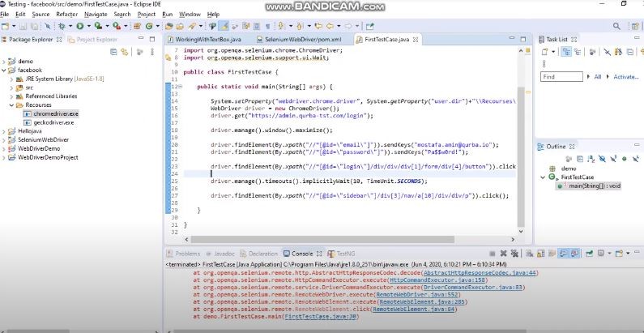Open AbstractHttpResponseCodec.java:44 stack trace link
Screen dimensions: 644x333
480,273
